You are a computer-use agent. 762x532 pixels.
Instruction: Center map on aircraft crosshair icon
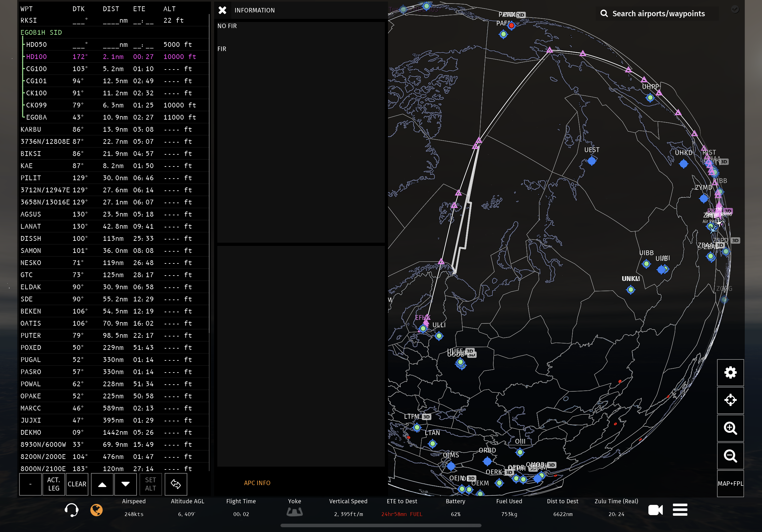tap(730, 400)
